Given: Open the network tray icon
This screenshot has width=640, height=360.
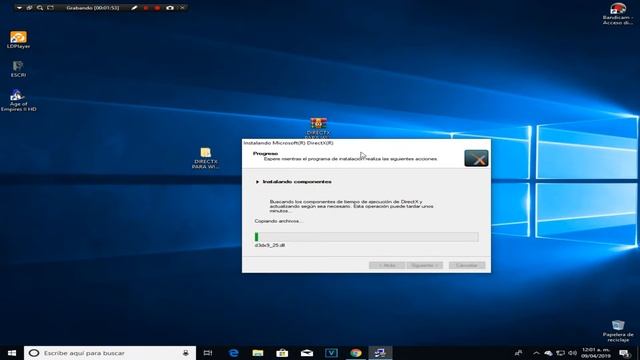Looking at the screenshot, I should pos(560,353).
